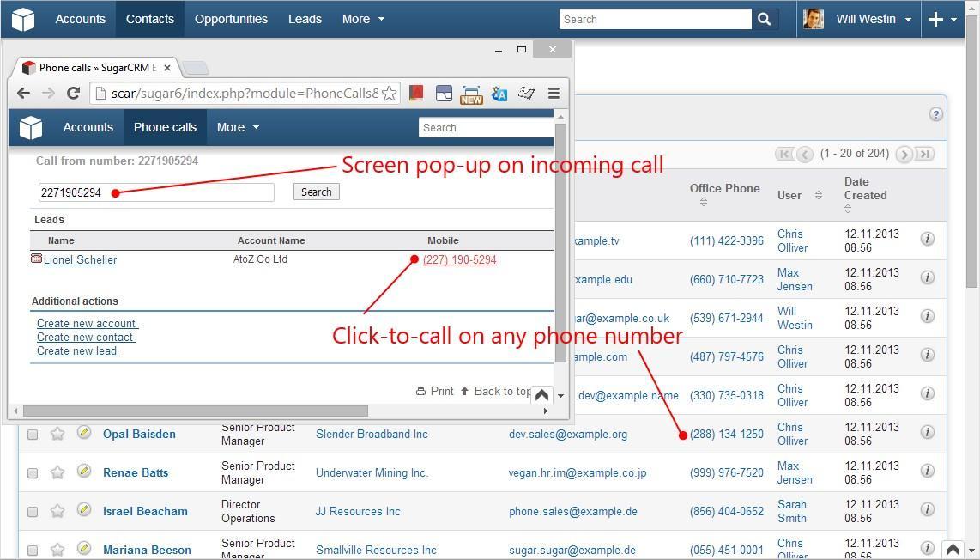Switch to the Leads tab
This screenshot has height=560, width=980.
305,18
